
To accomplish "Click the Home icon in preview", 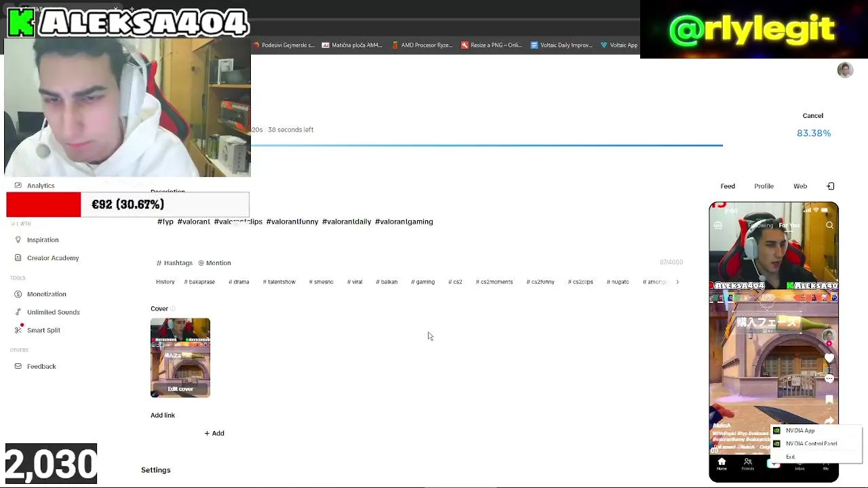I will (722, 464).
